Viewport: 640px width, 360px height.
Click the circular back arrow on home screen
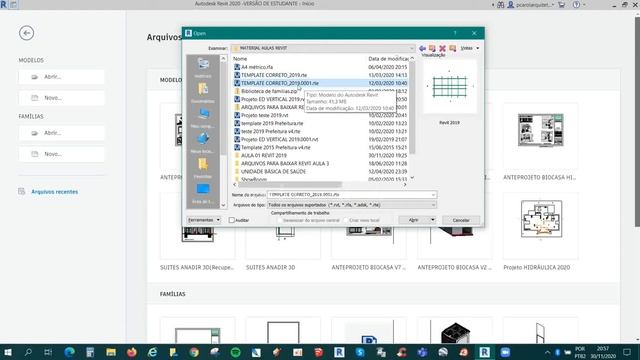27,33
